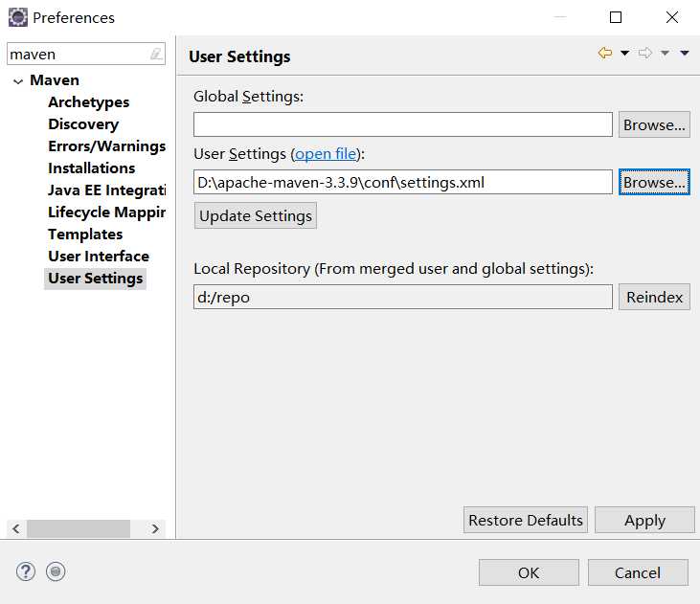Click the Local Repository label text

394,269
